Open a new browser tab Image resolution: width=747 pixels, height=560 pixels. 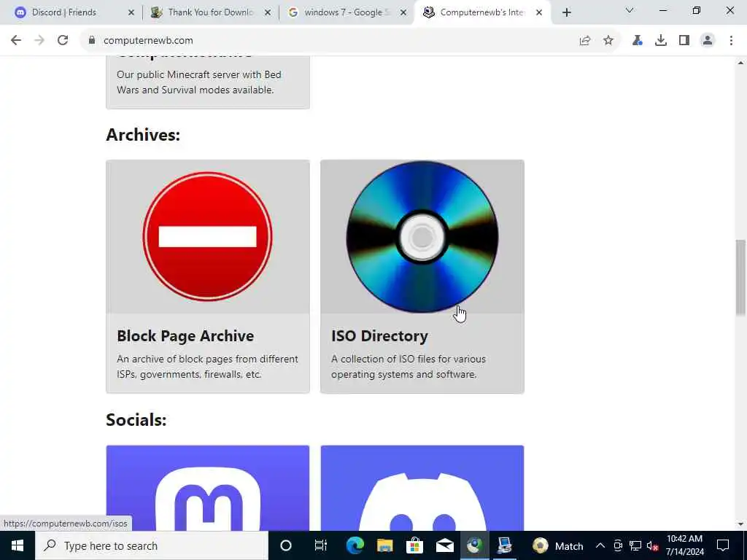point(566,12)
